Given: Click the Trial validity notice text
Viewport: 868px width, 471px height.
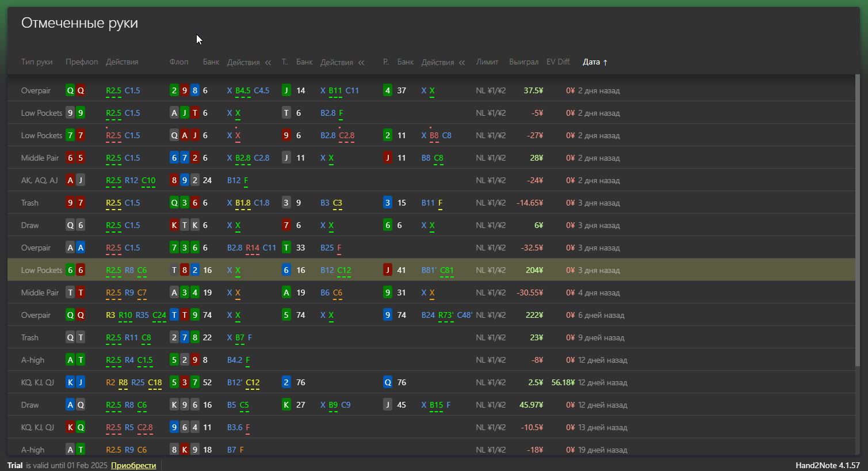Looking at the screenshot, I should point(58,465).
